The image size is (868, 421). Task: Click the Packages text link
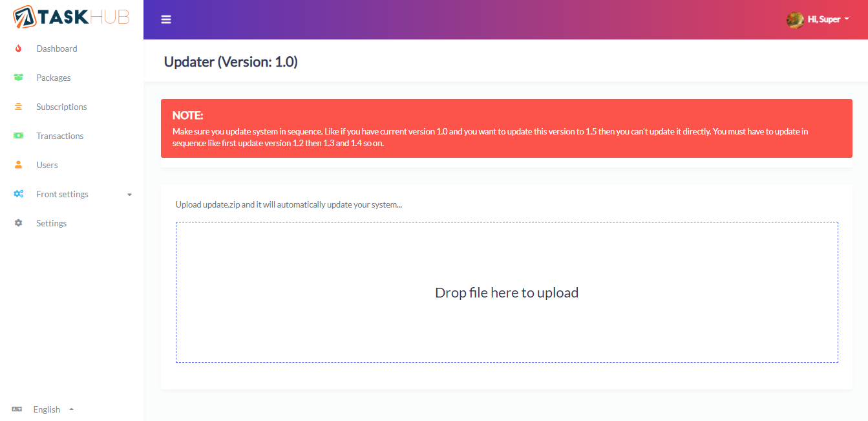click(x=52, y=77)
